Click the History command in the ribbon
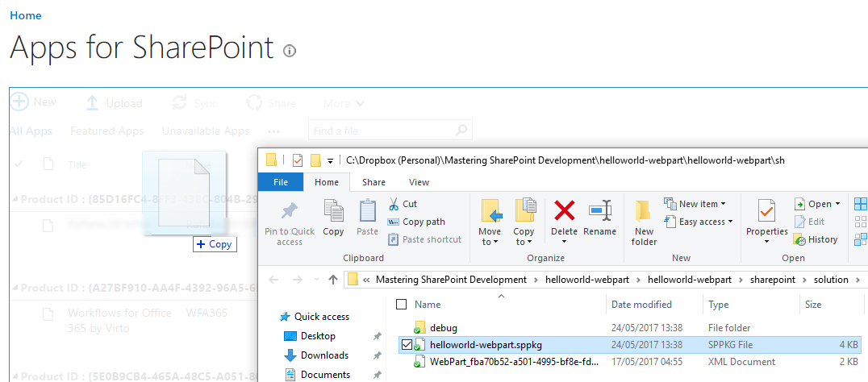Viewport: 868px width, 382px height. pyautogui.click(x=816, y=239)
